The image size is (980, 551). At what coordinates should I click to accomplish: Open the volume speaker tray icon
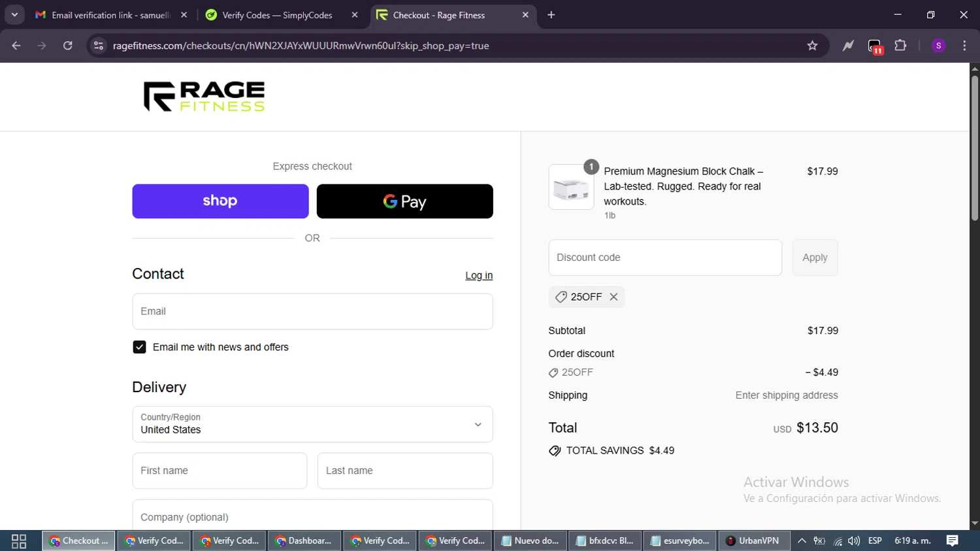pos(854,541)
